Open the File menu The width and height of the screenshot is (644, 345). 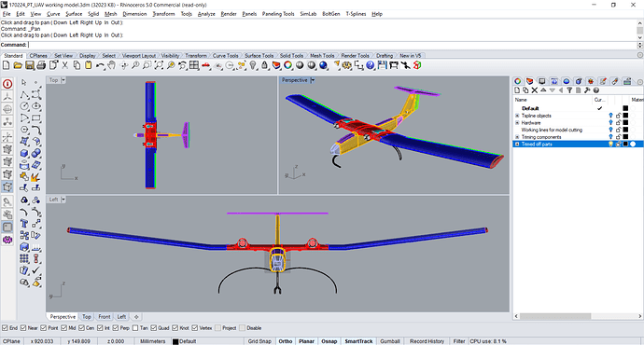click(x=7, y=14)
